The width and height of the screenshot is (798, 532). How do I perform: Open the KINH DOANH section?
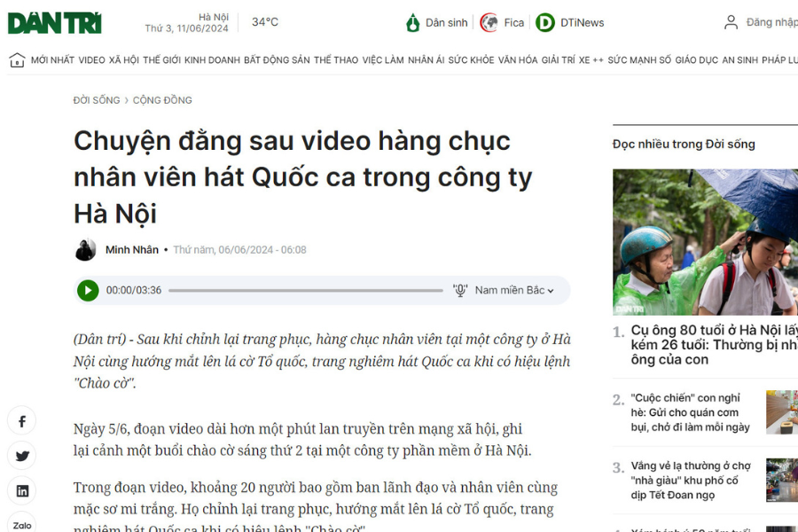212,60
